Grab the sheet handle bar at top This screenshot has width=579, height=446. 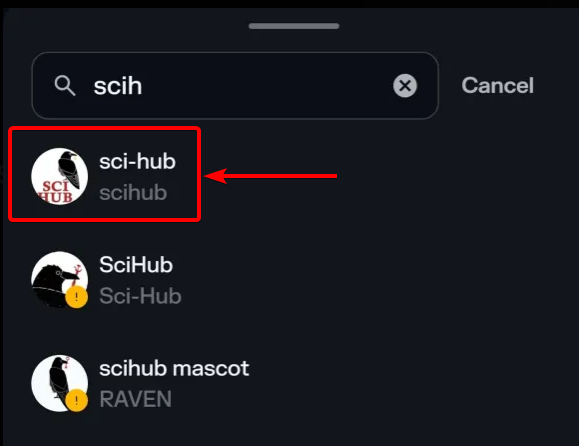(x=294, y=26)
